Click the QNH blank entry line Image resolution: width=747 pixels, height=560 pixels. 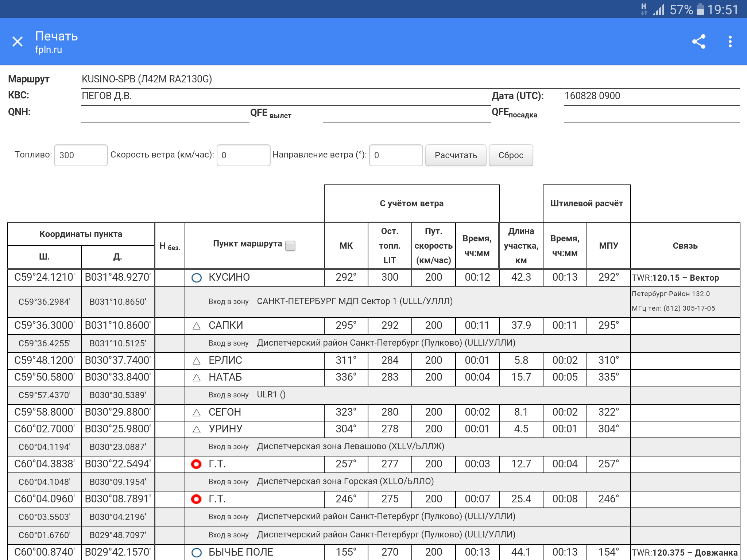(x=165, y=116)
